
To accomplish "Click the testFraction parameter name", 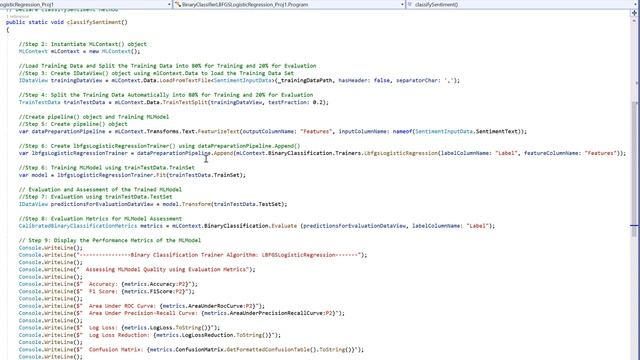I will click(x=287, y=102).
